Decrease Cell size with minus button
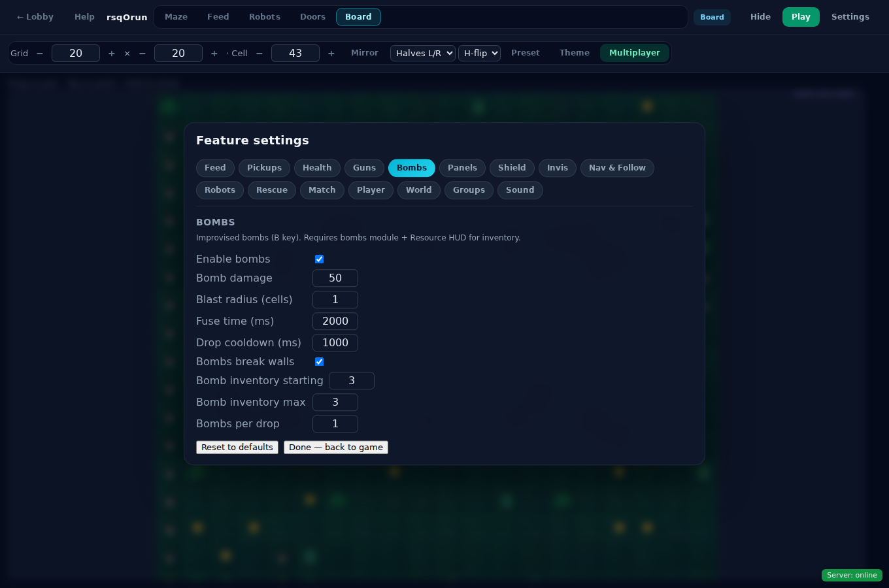The image size is (889, 588). 260,54
